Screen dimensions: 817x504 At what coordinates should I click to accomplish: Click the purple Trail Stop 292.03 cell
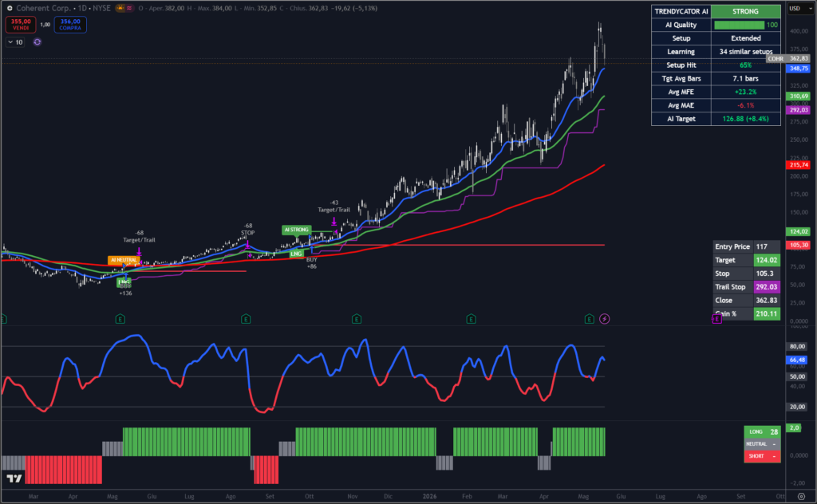767,287
